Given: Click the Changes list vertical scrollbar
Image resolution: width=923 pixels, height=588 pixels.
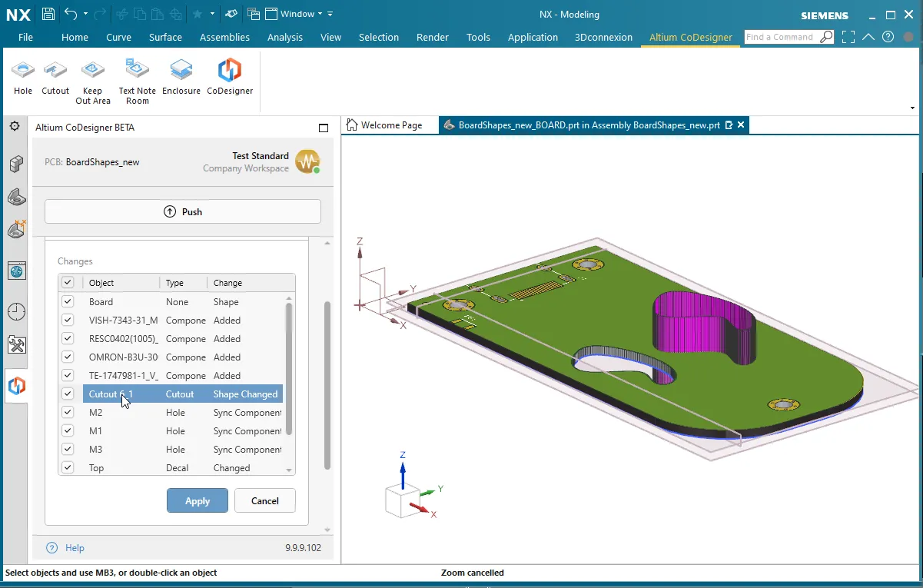Looking at the screenshot, I should [x=289, y=369].
